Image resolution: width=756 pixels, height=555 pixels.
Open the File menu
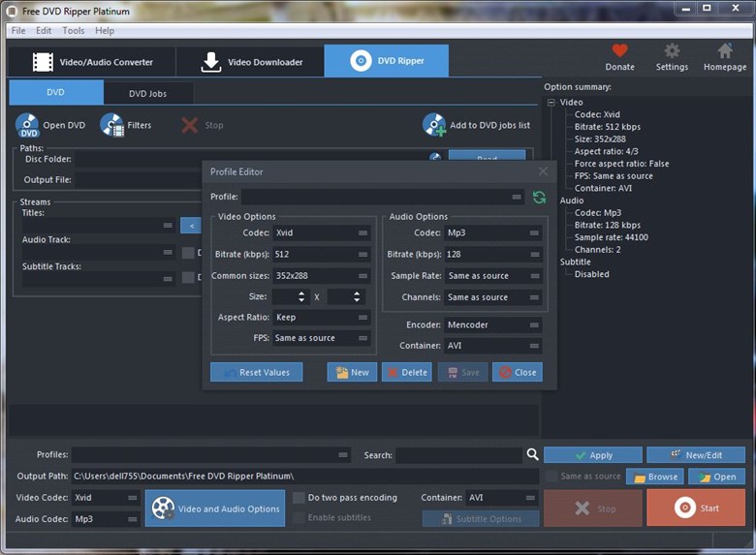click(18, 30)
